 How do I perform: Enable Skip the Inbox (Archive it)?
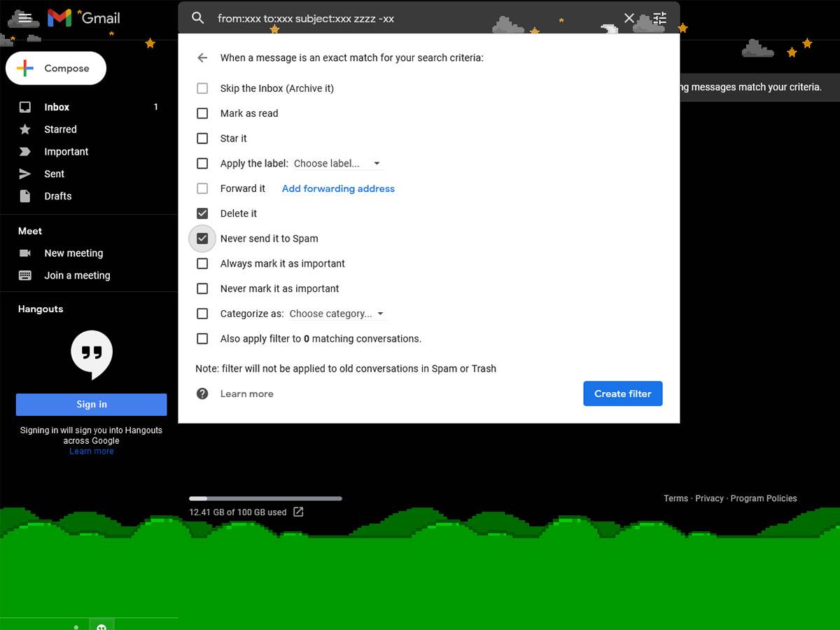(x=202, y=88)
